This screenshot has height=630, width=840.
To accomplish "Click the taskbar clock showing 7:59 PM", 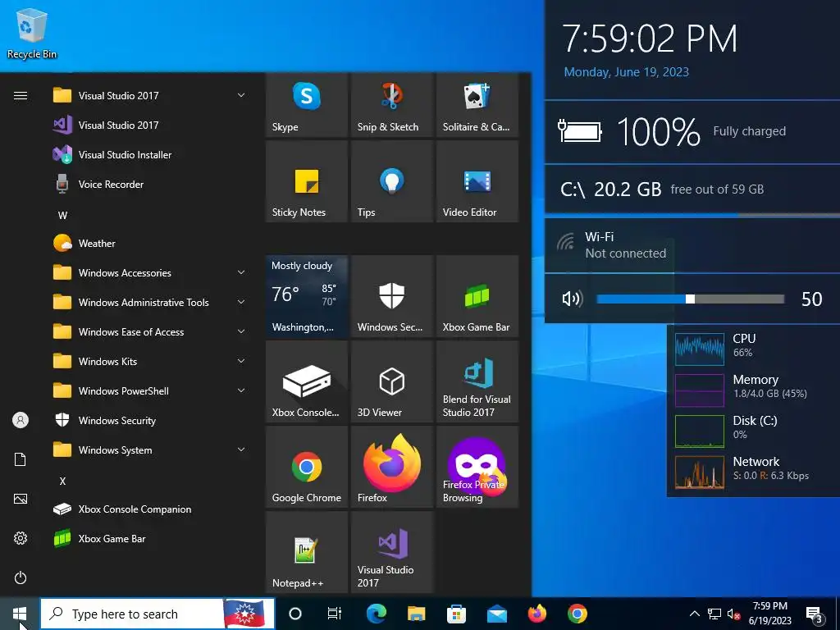I will [769, 614].
